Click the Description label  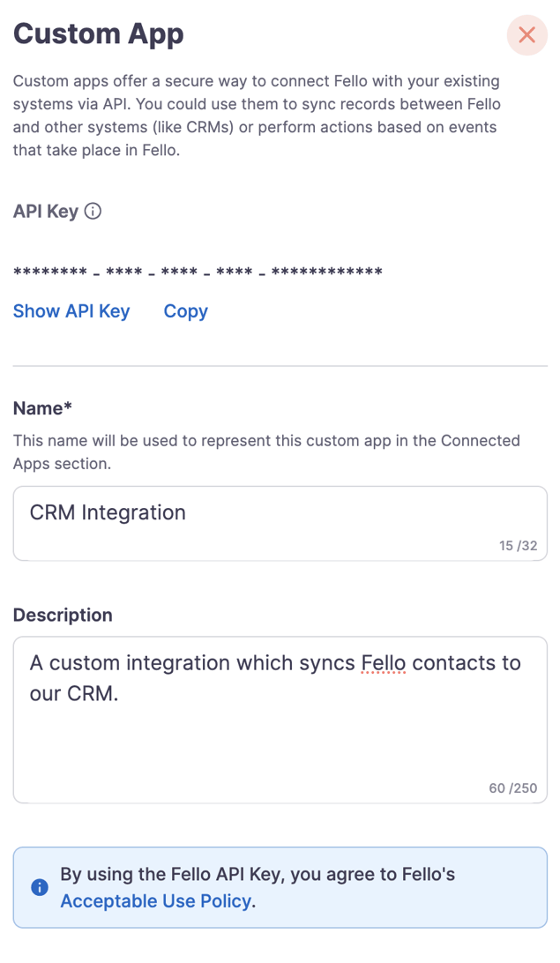[63, 615]
